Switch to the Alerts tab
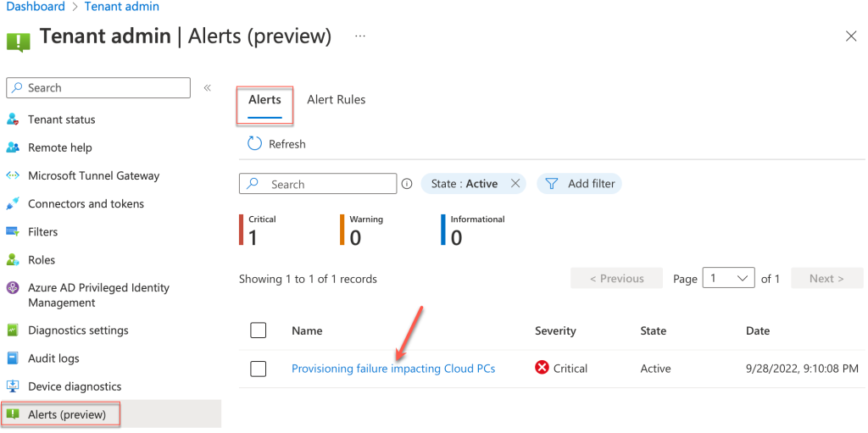 coord(264,100)
